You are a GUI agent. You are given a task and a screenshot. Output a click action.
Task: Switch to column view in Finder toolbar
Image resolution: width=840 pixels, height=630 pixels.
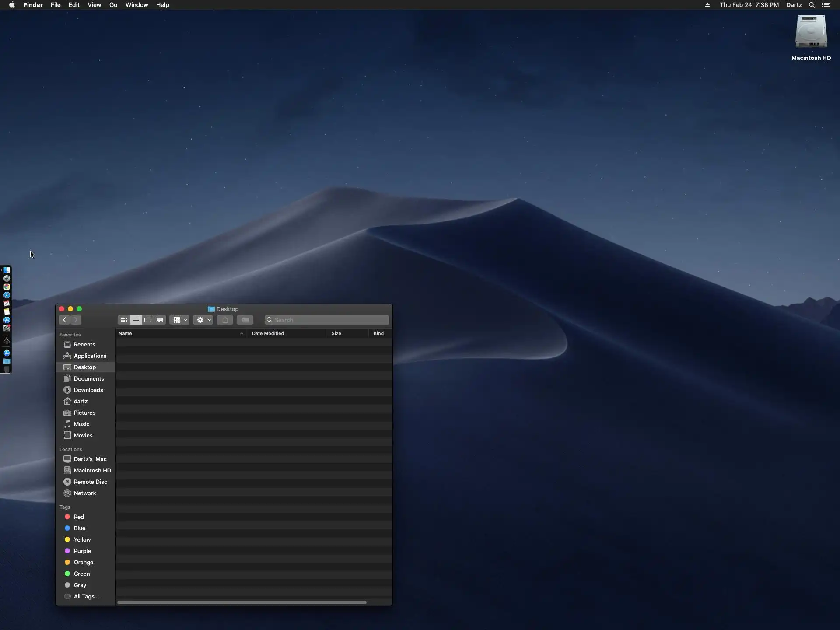148,320
